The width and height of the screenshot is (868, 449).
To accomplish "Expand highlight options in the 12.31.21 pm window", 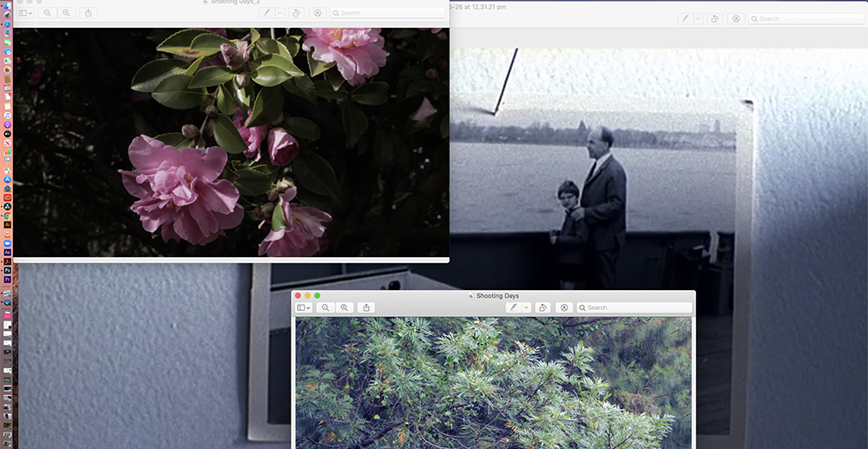I will tap(698, 18).
